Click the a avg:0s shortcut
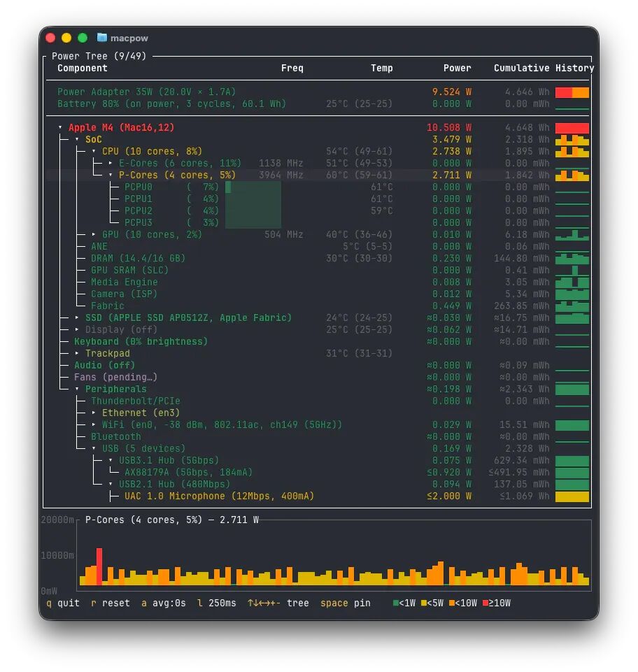Screen dimensions: 638x672 point(164,603)
